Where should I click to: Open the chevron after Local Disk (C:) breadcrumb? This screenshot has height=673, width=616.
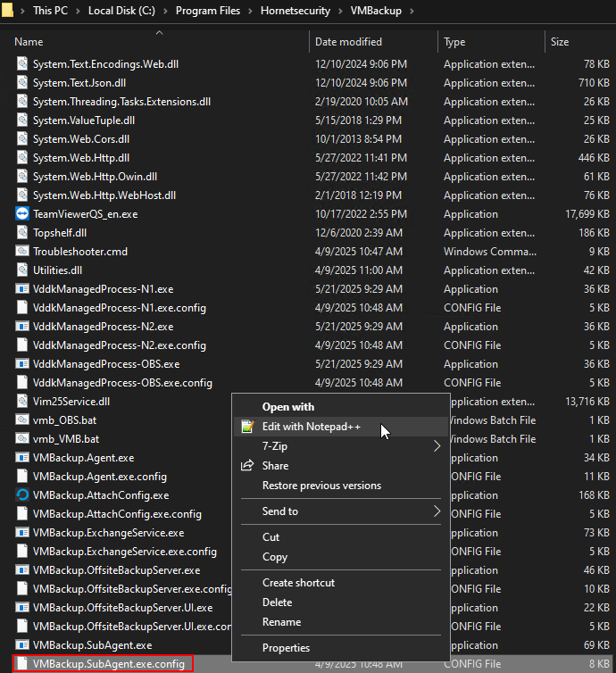(x=165, y=11)
